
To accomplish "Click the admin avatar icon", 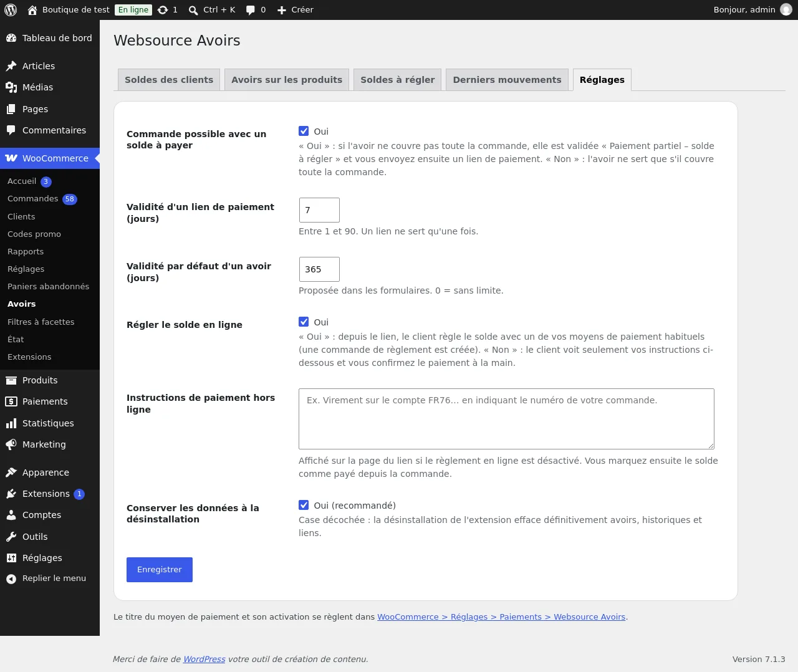I will pos(786,10).
